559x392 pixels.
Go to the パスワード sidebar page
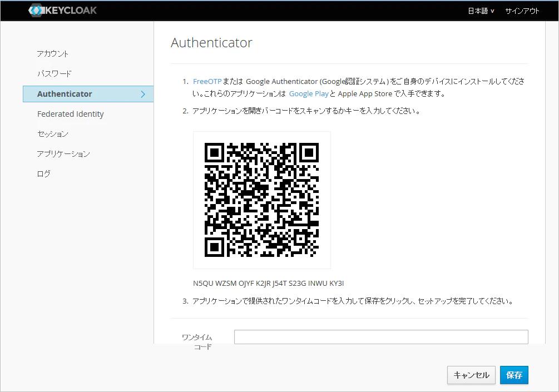[x=54, y=74]
